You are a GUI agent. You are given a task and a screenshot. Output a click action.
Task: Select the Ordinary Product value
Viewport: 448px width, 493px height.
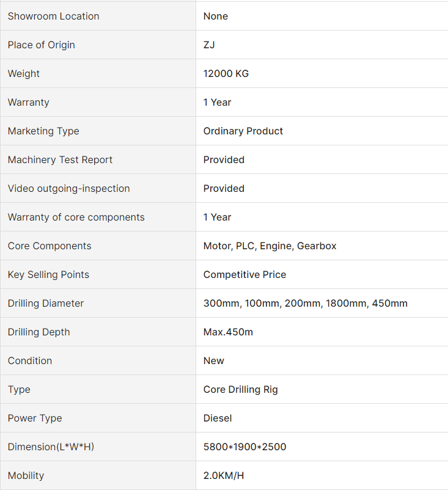243,131
